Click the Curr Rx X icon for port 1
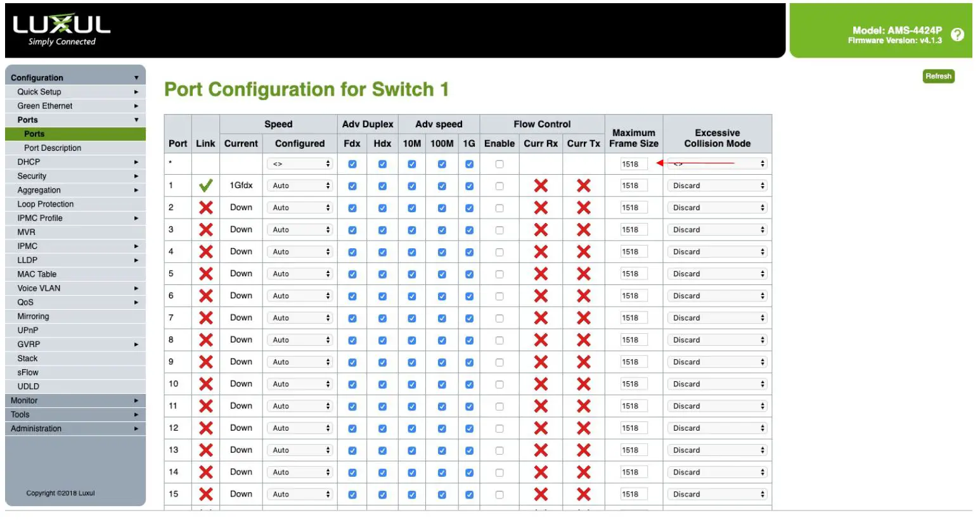This screenshot has height=520, width=980. [541, 186]
